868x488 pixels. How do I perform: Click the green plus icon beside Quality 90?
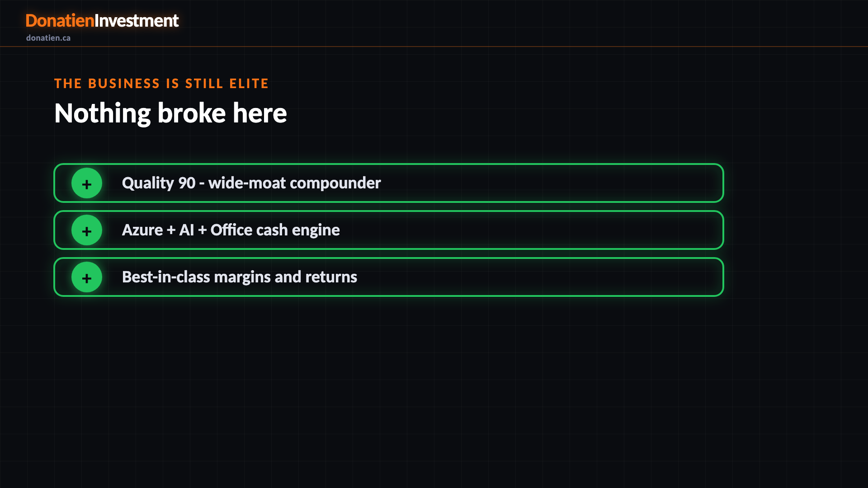tap(87, 183)
